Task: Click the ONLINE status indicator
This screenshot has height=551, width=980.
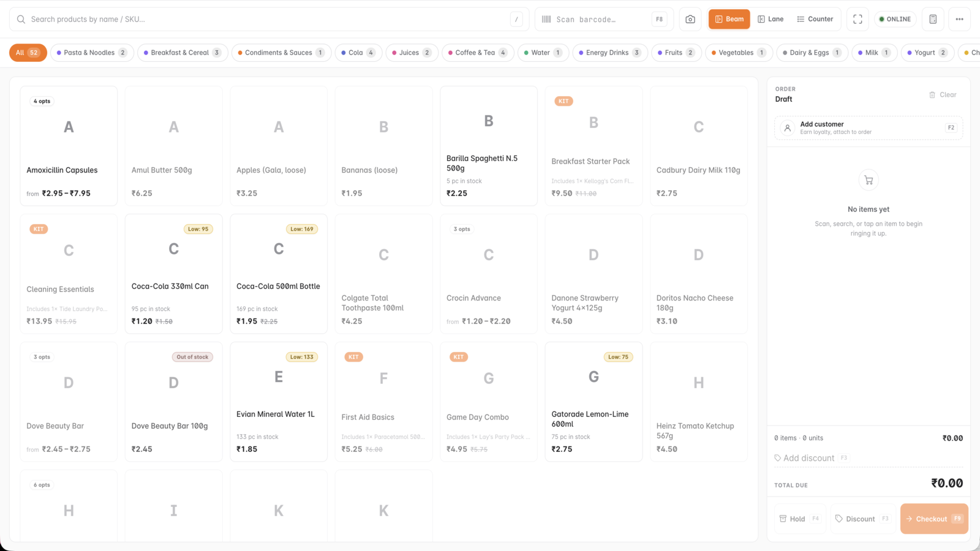Action: (x=895, y=19)
